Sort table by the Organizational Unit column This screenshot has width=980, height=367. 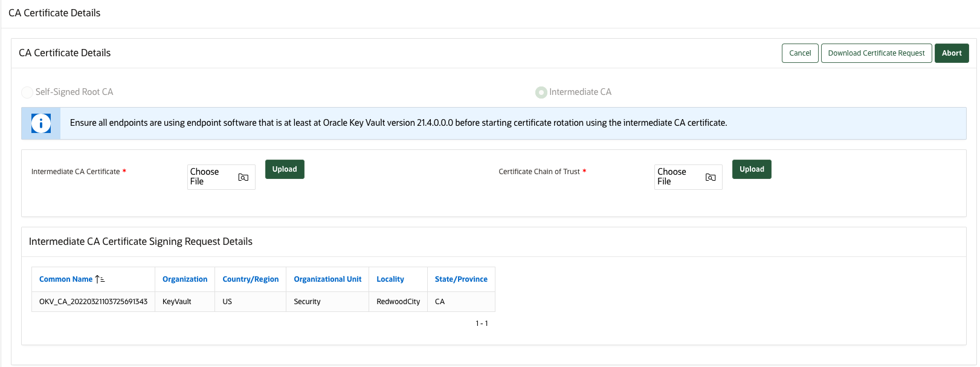click(x=327, y=279)
